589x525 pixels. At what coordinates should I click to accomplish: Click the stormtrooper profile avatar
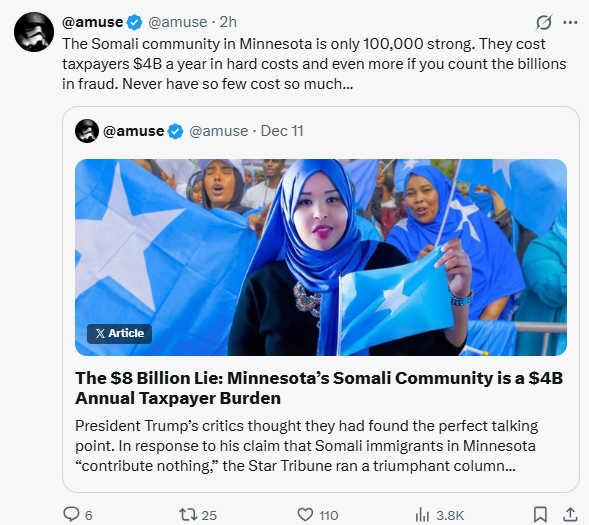click(x=34, y=32)
